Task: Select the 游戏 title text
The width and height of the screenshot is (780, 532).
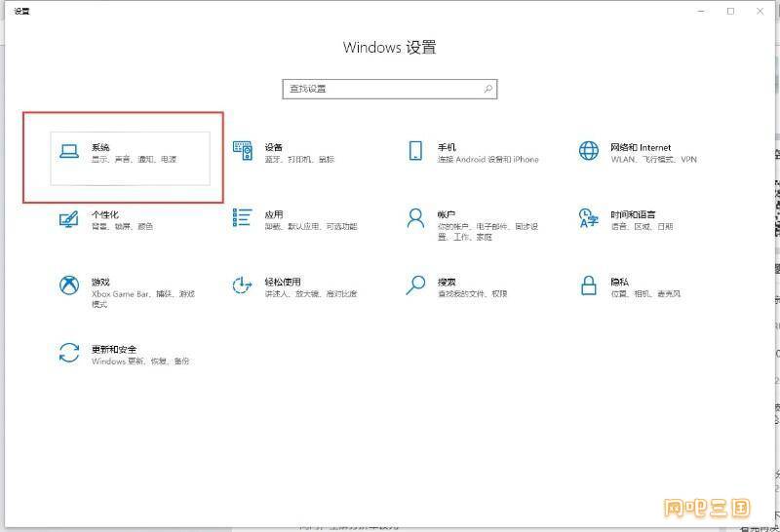Action: [x=100, y=282]
